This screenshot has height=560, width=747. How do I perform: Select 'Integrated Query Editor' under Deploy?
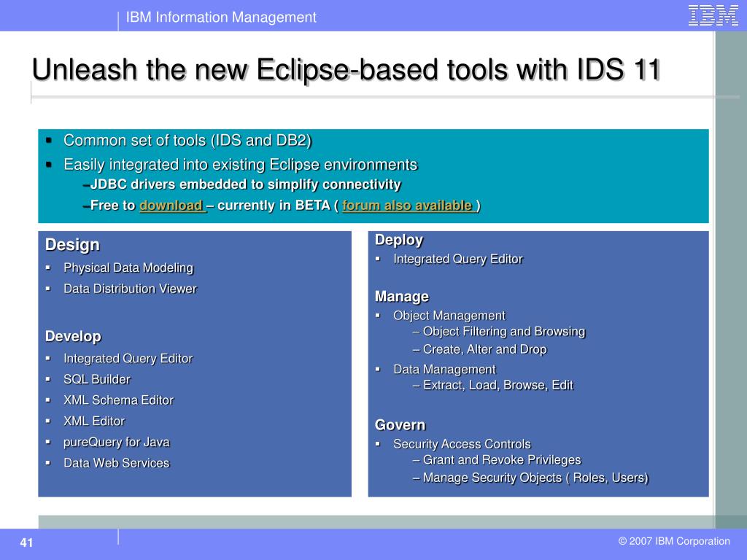(458, 259)
